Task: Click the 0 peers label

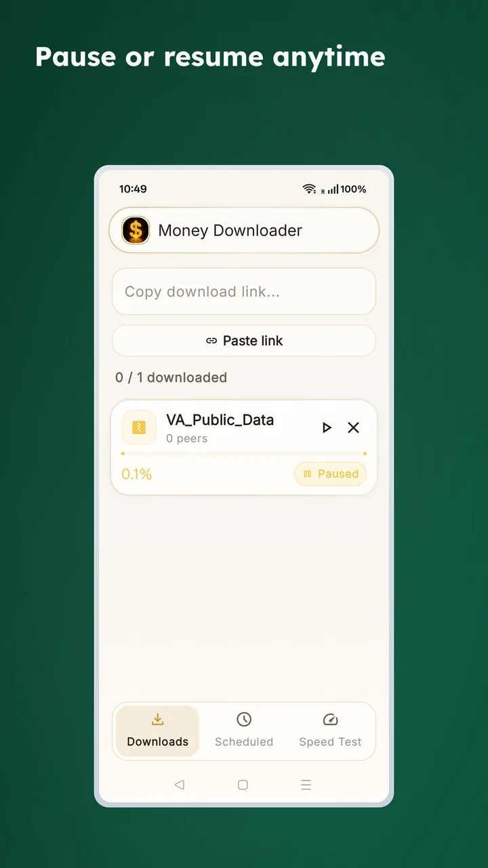Action: click(x=187, y=439)
